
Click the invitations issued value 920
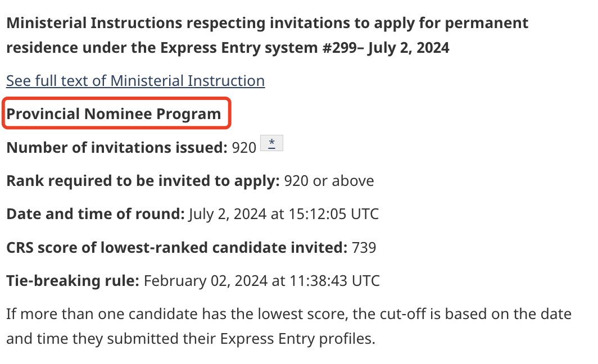244,148
